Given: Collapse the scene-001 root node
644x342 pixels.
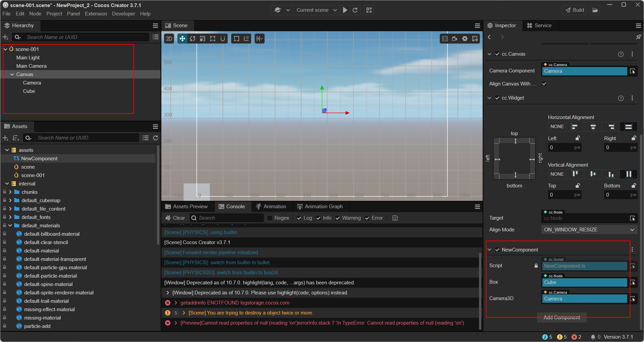Looking at the screenshot, I should 5,49.
